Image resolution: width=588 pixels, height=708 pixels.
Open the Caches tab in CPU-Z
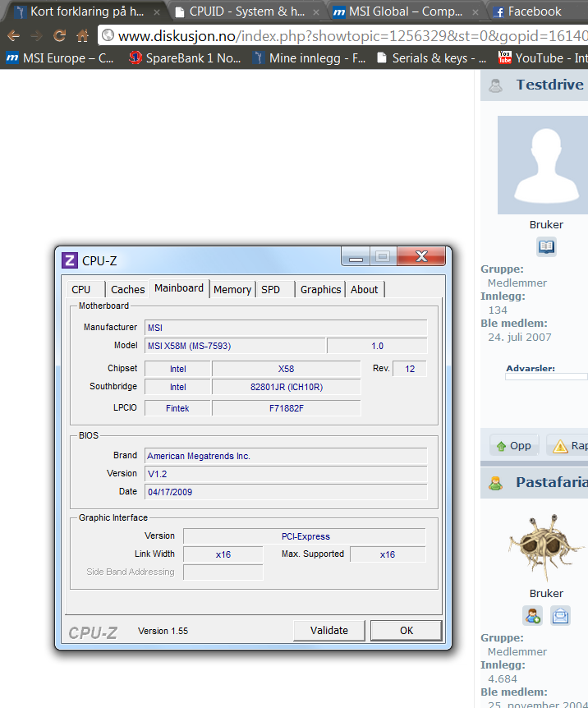pyautogui.click(x=128, y=289)
